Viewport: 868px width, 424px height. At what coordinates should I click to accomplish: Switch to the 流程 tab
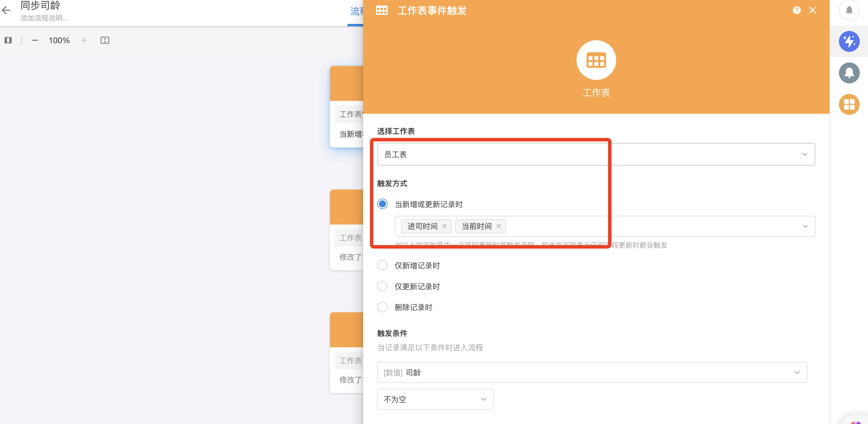pyautogui.click(x=356, y=11)
